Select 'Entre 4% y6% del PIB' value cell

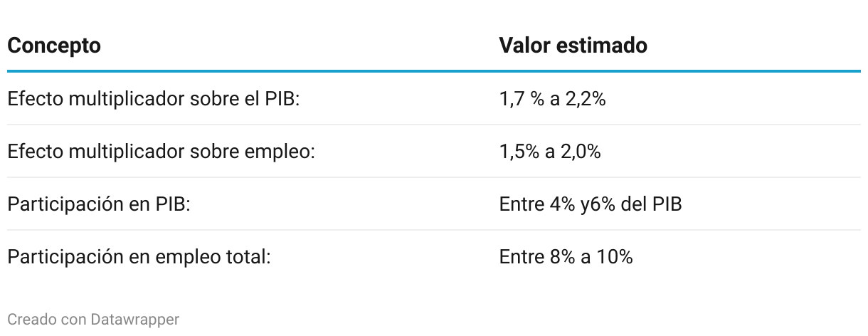[591, 204]
